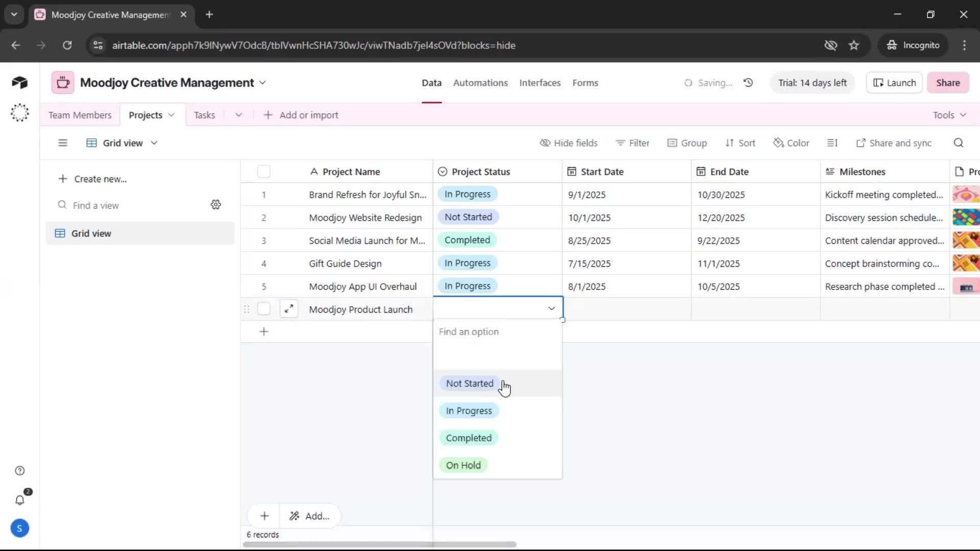Open the grid search magnifier icon
Screen dimensions: 980x551
click(959, 143)
